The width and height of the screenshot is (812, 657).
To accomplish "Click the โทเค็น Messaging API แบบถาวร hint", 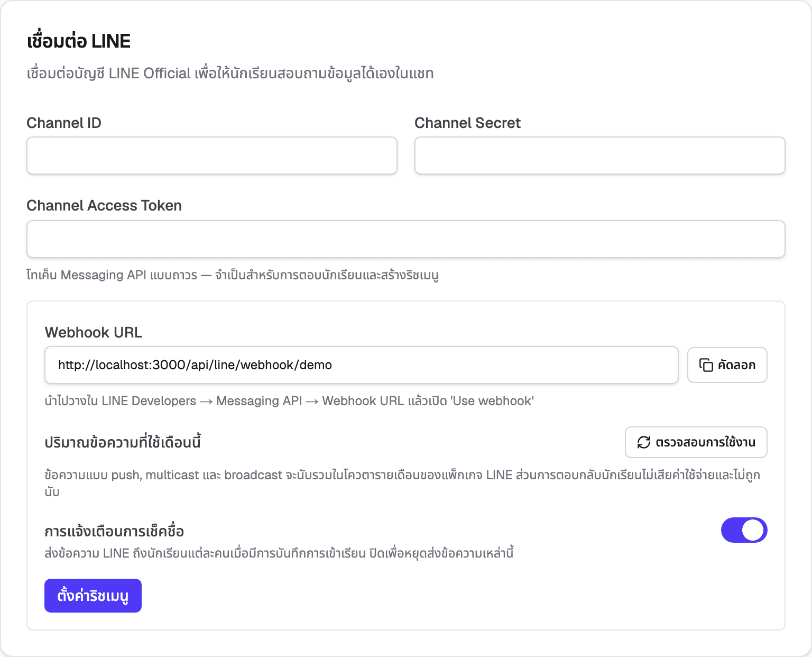I will pyautogui.click(x=233, y=275).
